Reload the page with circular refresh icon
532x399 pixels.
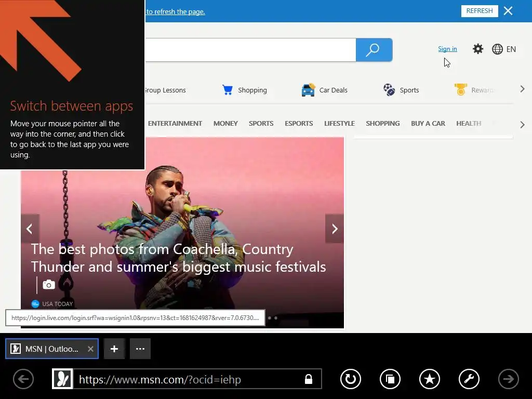tap(351, 379)
